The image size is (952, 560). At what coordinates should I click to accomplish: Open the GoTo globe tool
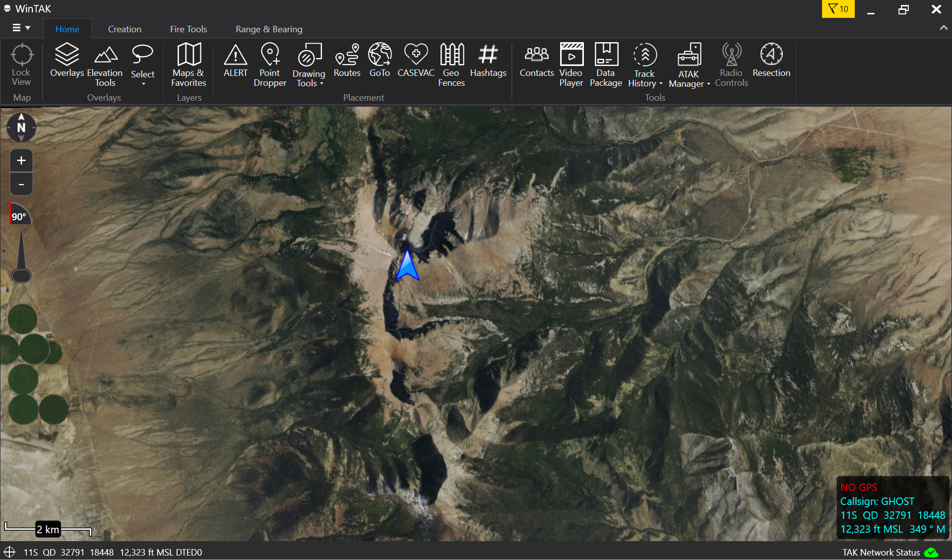380,60
